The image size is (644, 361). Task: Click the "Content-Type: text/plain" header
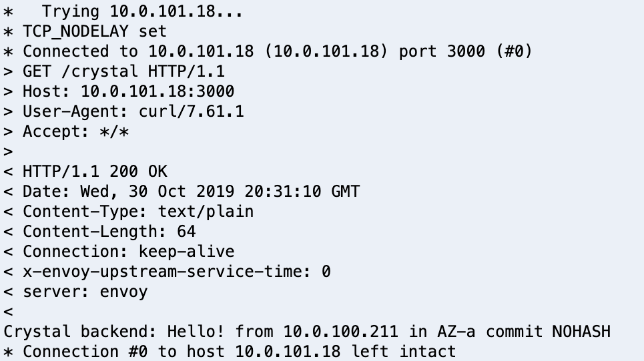click(x=138, y=212)
